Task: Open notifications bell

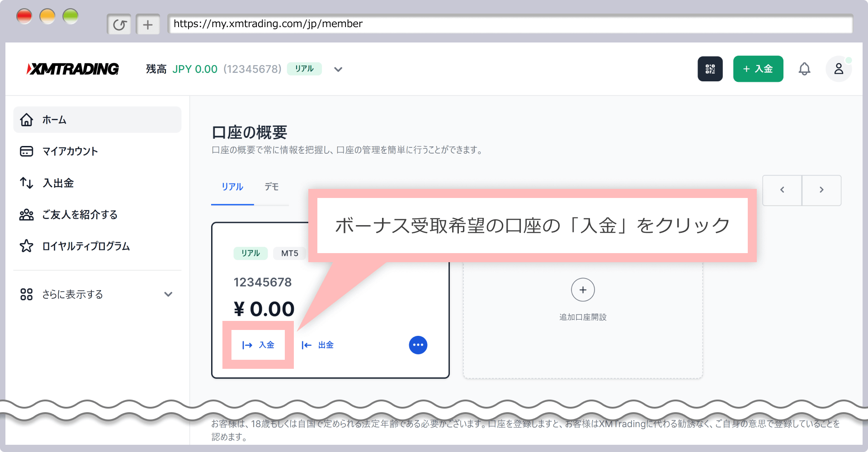Action: (804, 69)
